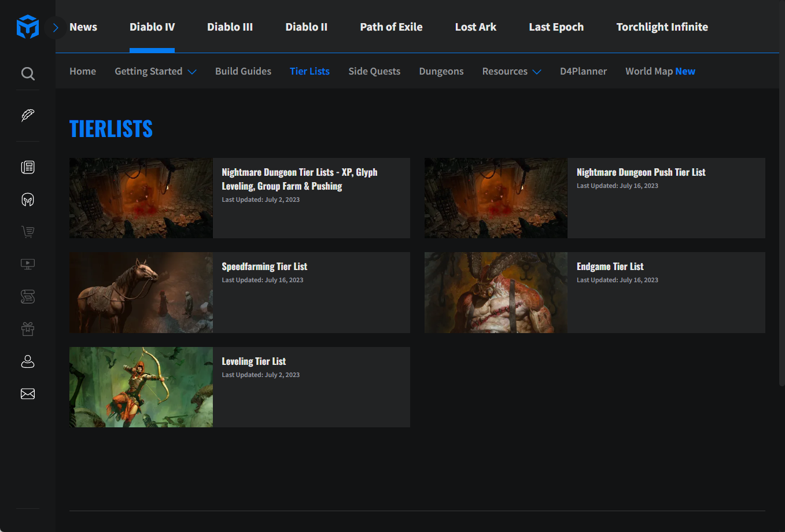This screenshot has width=785, height=532.
Task: Expand the sidebar with the arrow button
Action: coord(56,27)
